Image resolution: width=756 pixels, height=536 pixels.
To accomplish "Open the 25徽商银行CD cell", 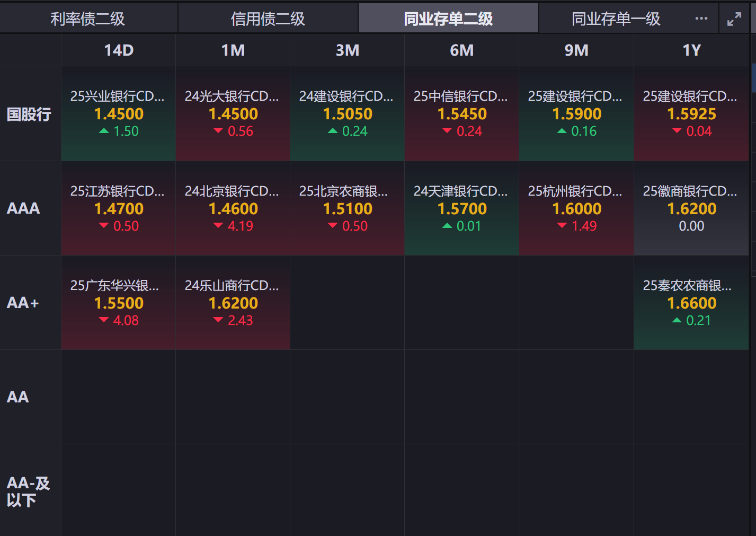I will pyautogui.click(x=691, y=208).
